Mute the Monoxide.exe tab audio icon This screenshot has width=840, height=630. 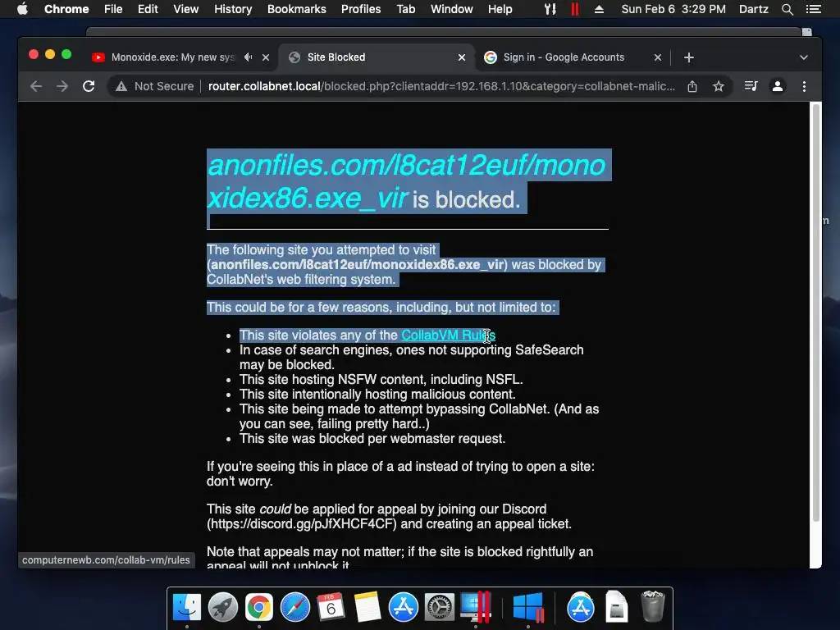tap(248, 57)
